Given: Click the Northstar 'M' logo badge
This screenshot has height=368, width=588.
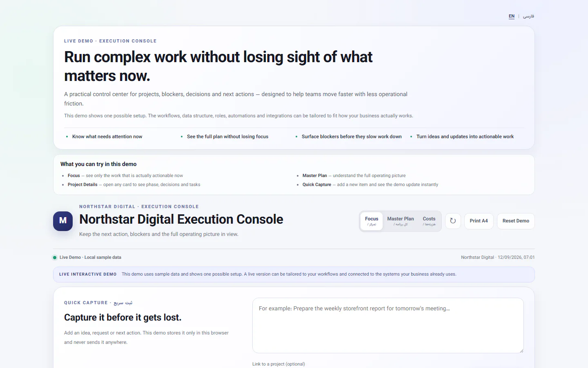Looking at the screenshot, I should point(63,221).
